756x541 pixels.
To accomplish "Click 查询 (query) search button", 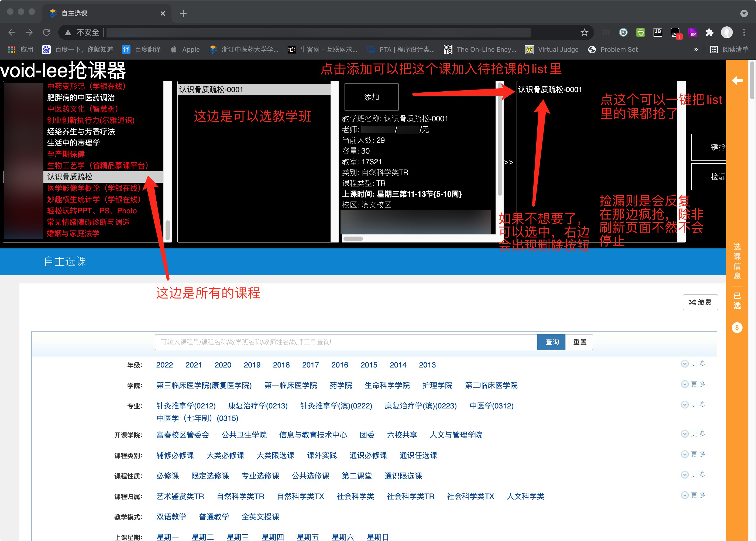I will click(x=551, y=342).
